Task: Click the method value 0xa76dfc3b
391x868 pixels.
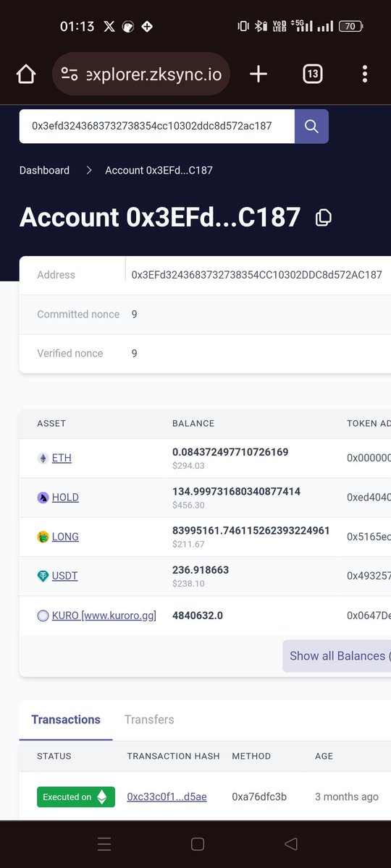Action: pos(259,797)
